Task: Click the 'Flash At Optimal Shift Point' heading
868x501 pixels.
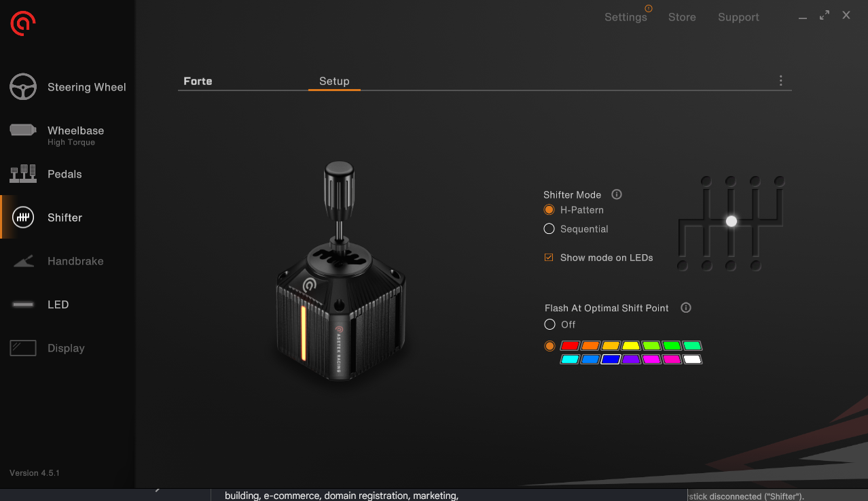Action: (x=607, y=308)
